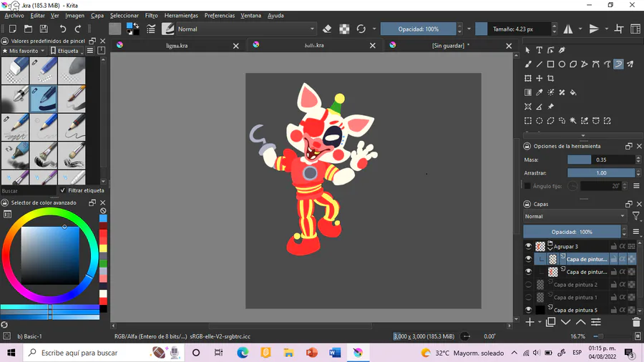This screenshot has width=644, height=362.
Task: Show the Capa de pintura 1 layer
Action: pos(529,297)
